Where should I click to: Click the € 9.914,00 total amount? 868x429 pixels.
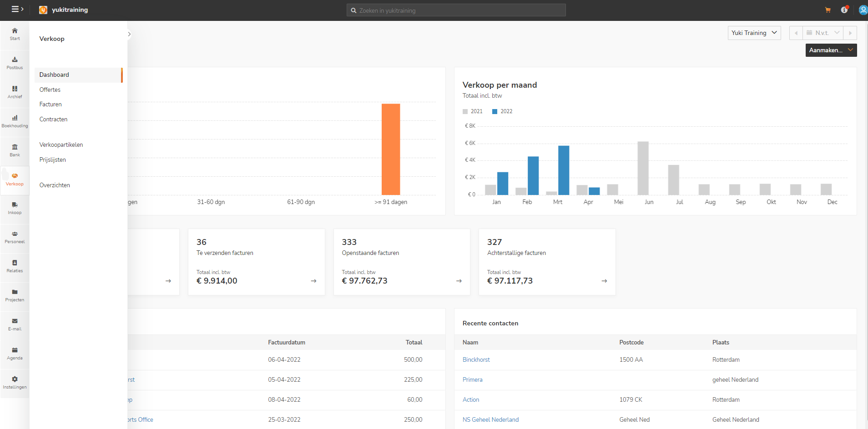pyautogui.click(x=217, y=281)
